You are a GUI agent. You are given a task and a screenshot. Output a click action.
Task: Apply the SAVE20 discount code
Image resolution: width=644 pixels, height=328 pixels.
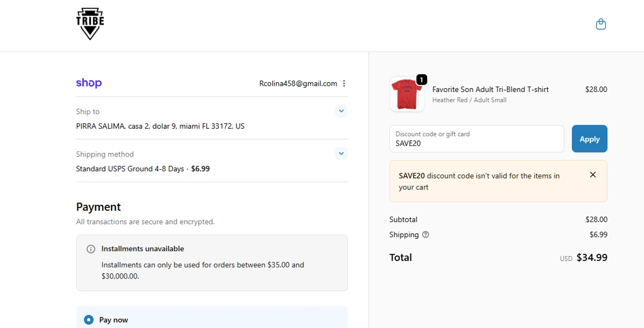coord(589,139)
